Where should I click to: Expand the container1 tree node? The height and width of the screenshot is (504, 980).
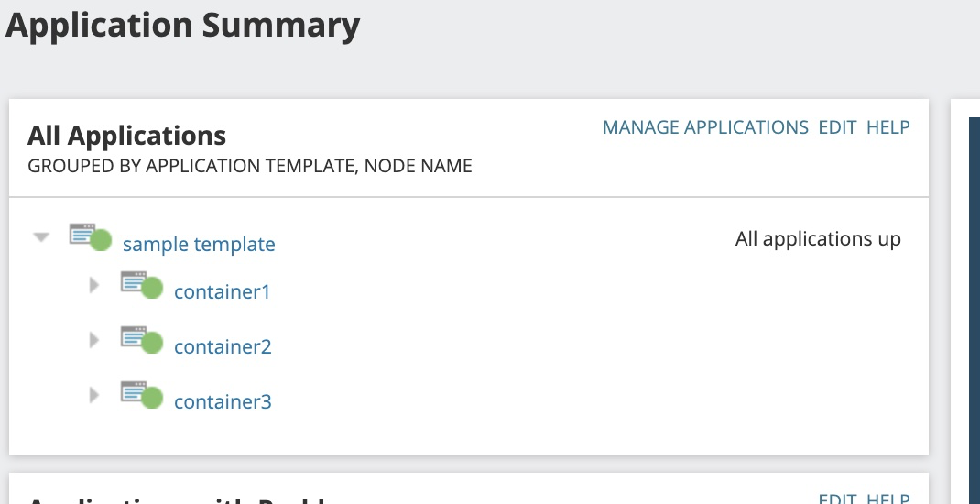pos(93,286)
